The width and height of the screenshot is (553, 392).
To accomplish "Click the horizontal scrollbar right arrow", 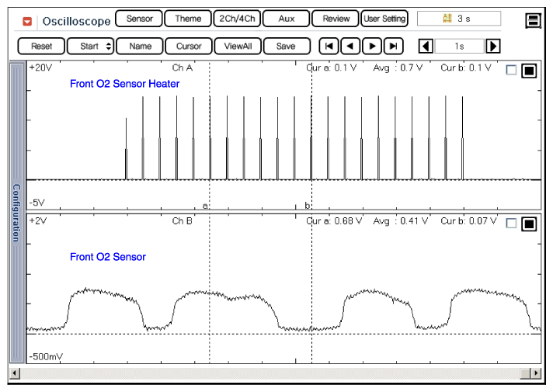I will pos(534,374).
